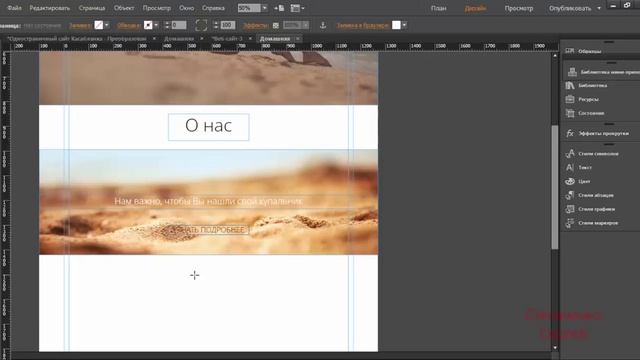The height and width of the screenshot is (360, 640).
Task: Open the view options icon in top bar
Action: pyautogui.click(x=297, y=8)
